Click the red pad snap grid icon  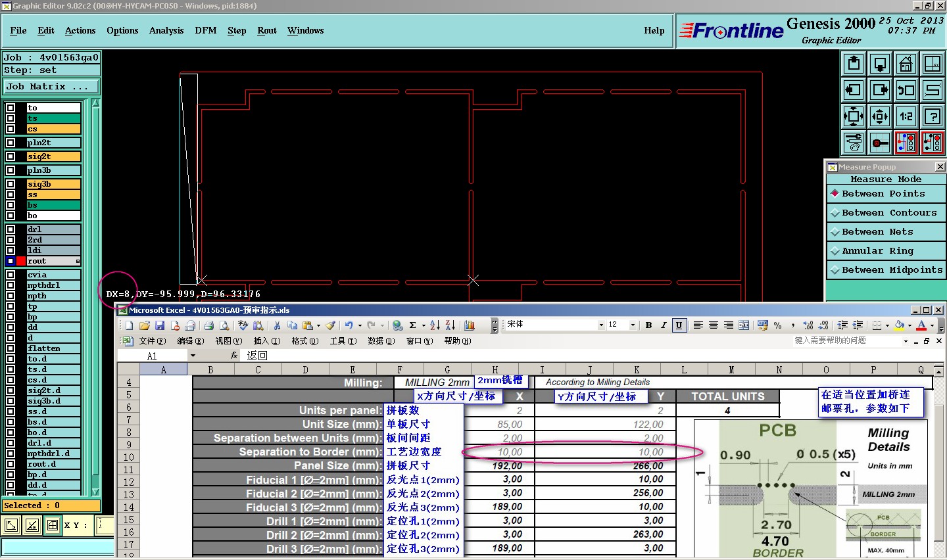pyautogui.click(x=880, y=143)
